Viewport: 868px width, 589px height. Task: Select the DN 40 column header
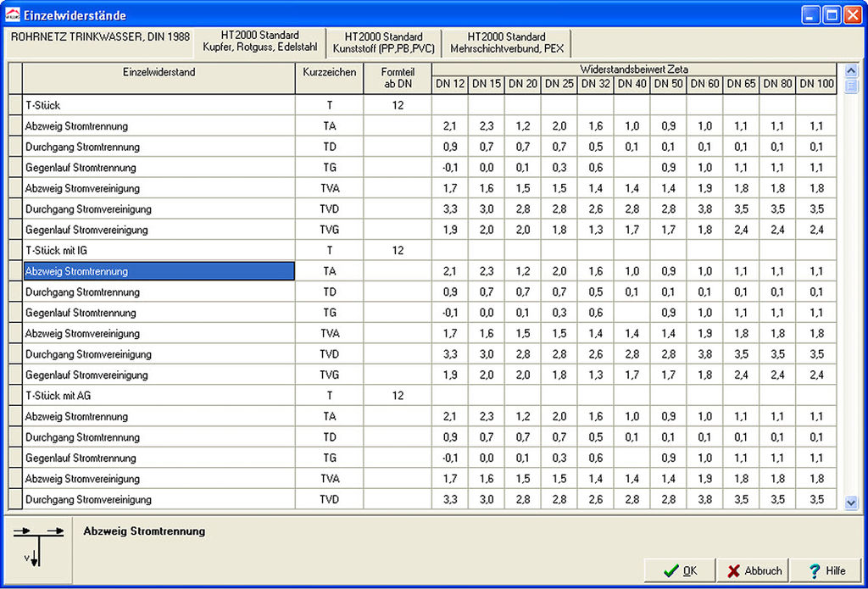click(632, 86)
